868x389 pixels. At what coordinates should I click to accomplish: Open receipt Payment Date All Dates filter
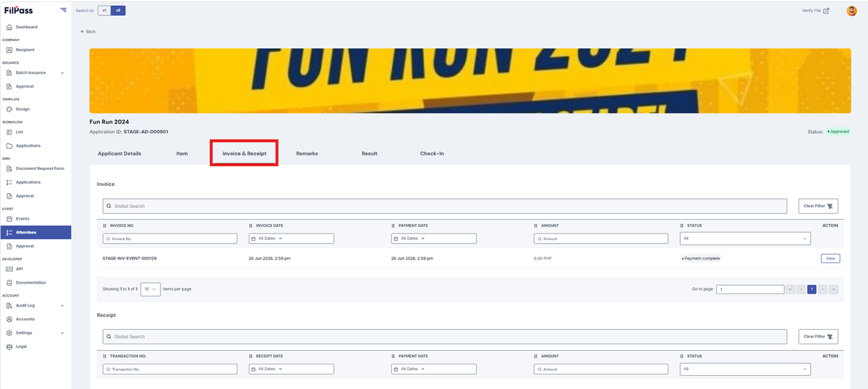[x=434, y=369]
